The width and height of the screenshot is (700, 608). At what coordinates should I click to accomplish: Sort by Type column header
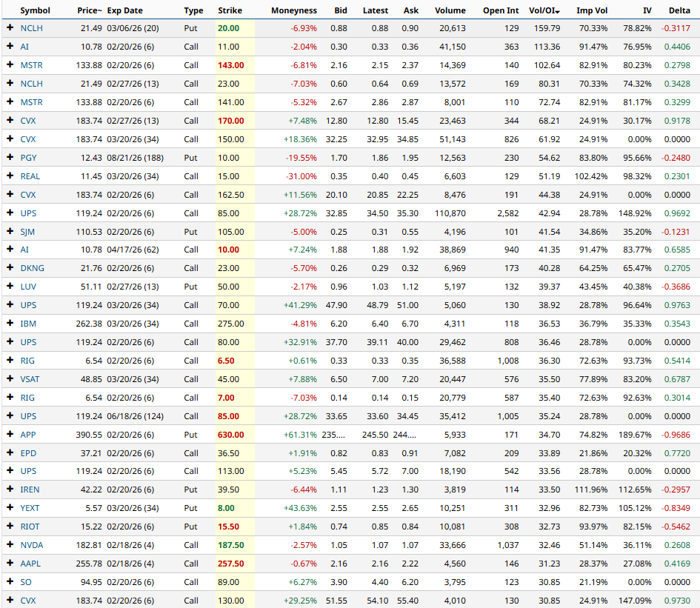coord(193,10)
